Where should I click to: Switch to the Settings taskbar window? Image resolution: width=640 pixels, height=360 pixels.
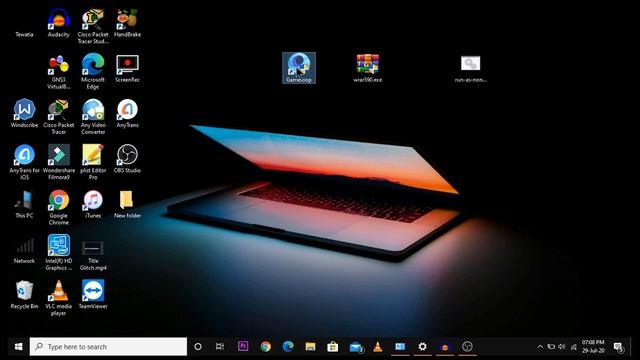422,347
